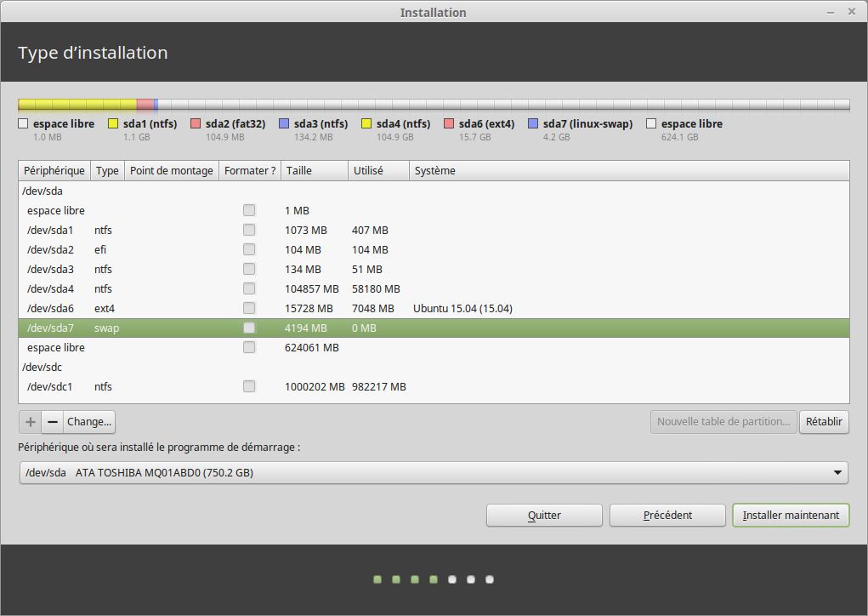The height and width of the screenshot is (616, 868).
Task: Go back with the Précédent button
Action: pos(667,515)
